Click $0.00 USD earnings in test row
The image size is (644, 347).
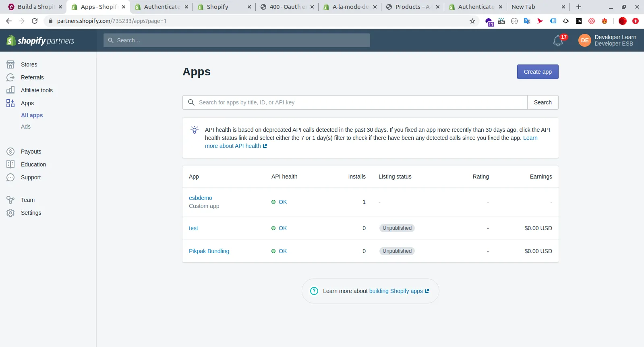(538, 228)
